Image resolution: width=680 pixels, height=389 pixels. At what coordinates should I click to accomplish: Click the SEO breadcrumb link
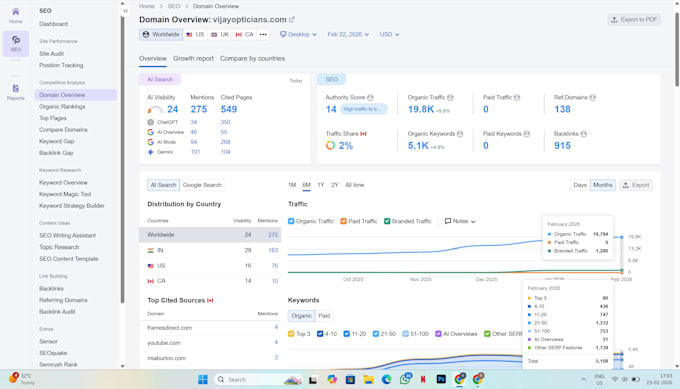(174, 6)
